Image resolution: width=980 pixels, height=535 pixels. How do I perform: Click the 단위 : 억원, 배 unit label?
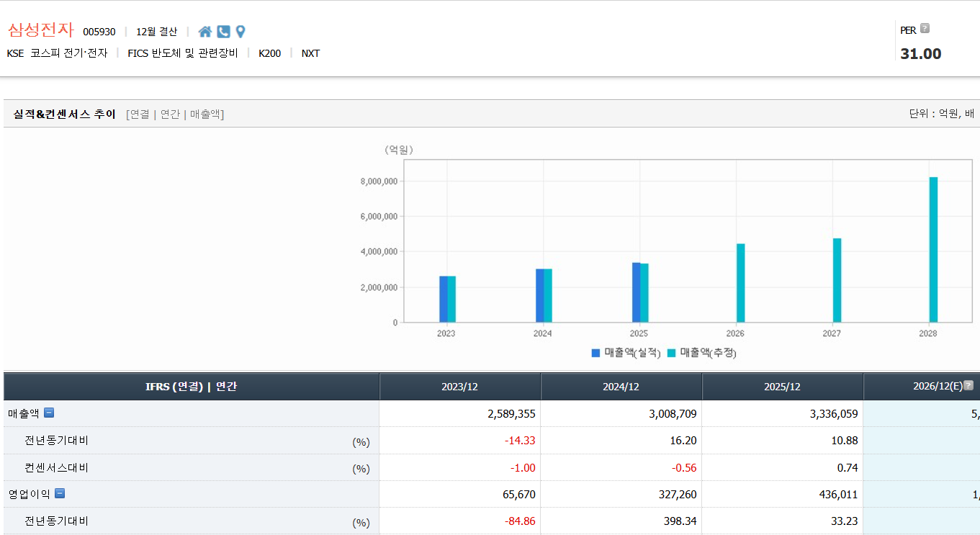(x=942, y=114)
